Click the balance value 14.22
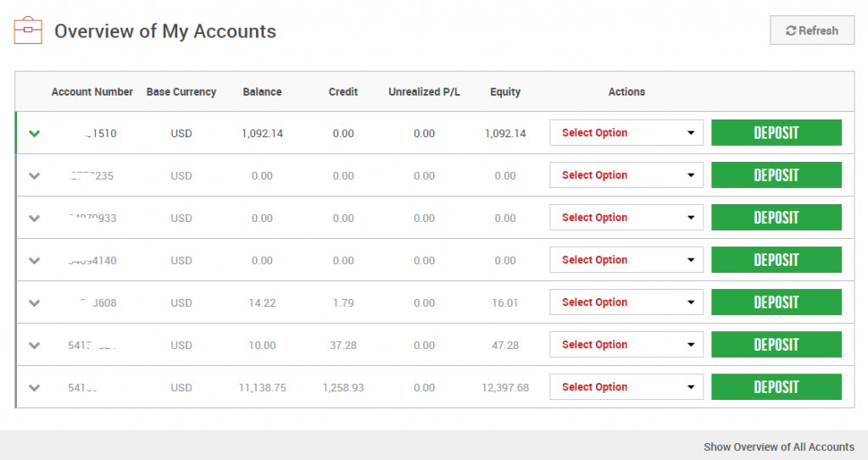Viewport: 868px width, 460px height. [262, 302]
